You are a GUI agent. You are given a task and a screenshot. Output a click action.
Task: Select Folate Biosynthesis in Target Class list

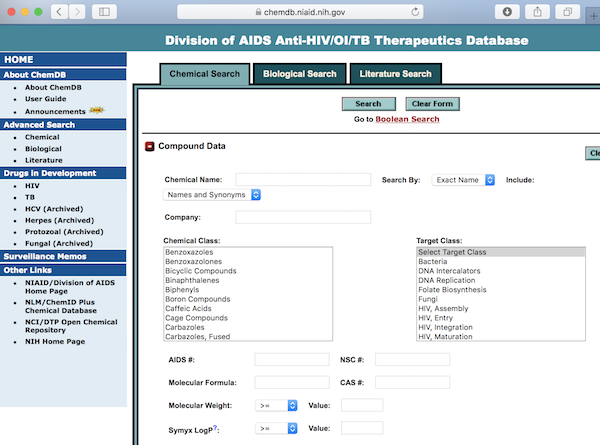[501, 290]
